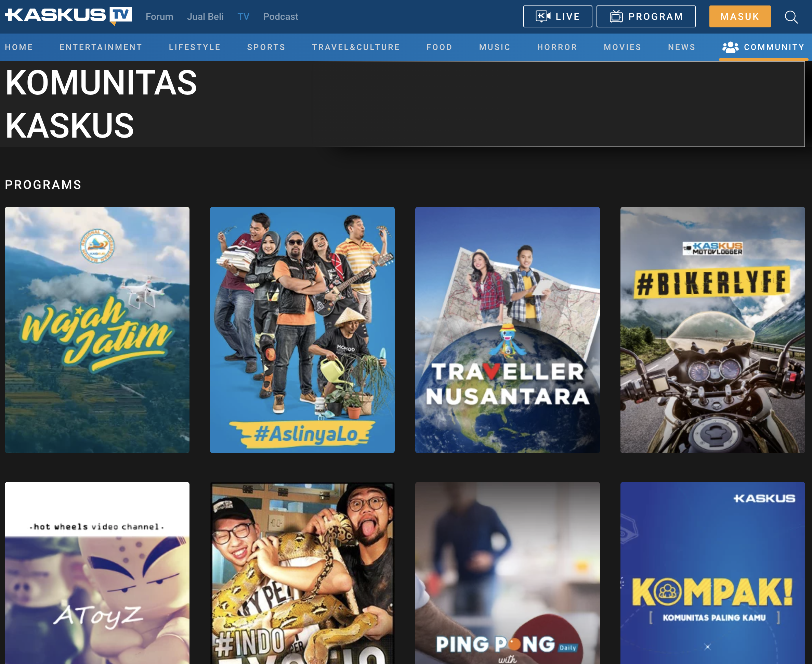Click the COMMUNITY tab
The width and height of the screenshot is (812, 664).
pyautogui.click(x=763, y=47)
